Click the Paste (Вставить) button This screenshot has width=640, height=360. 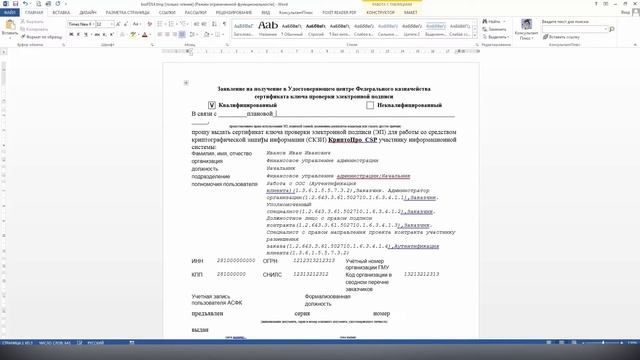pyautogui.click(x=10, y=28)
